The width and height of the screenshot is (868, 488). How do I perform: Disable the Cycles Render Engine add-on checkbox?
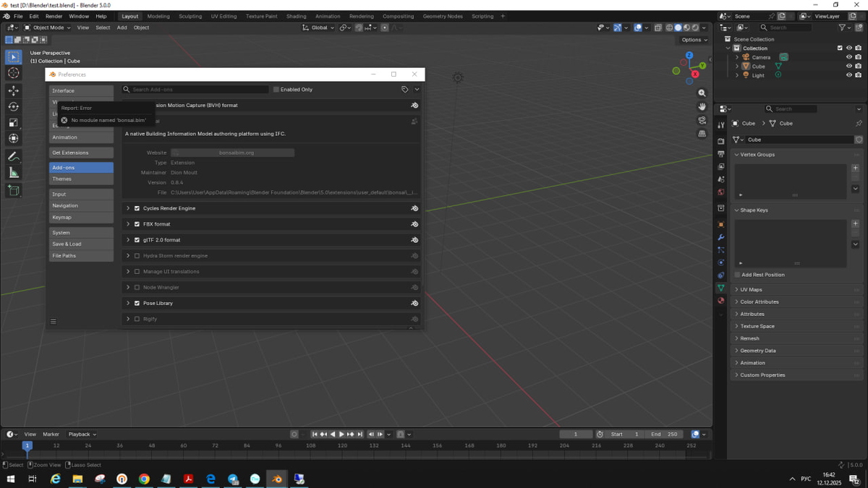(x=137, y=208)
